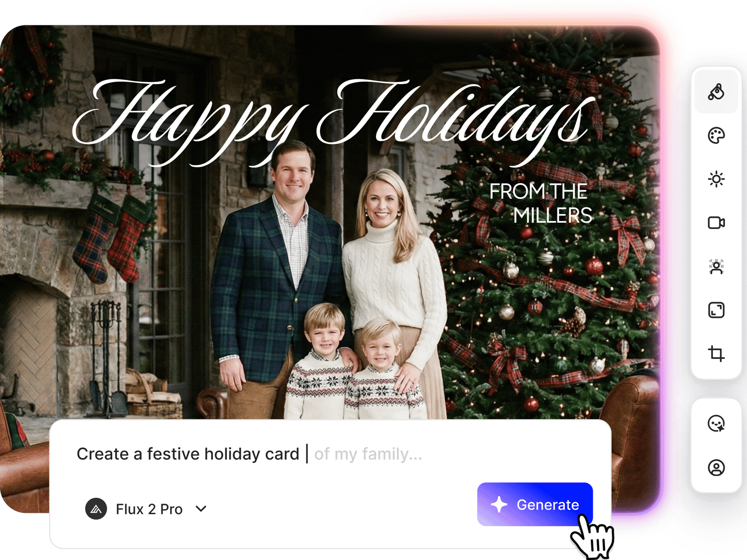
Task: Expand the chevron beside Flux 2 Pro
Action: (x=201, y=509)
